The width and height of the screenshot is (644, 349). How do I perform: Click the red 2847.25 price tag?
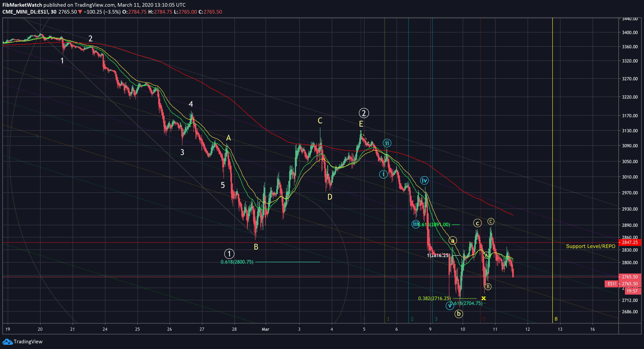point(630,242)
